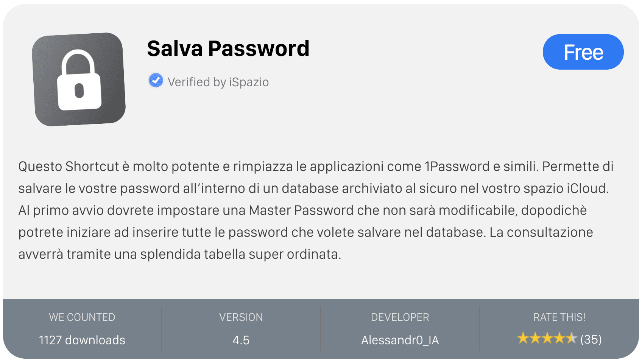Click the word 1Password in the description
The image size is (642, 364).
point(457,166)
